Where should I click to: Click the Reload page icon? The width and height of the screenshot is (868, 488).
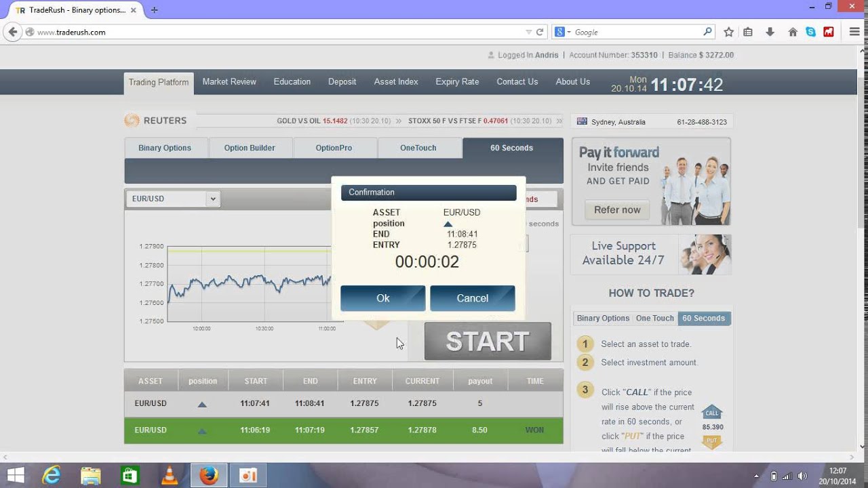pos(540,32)
